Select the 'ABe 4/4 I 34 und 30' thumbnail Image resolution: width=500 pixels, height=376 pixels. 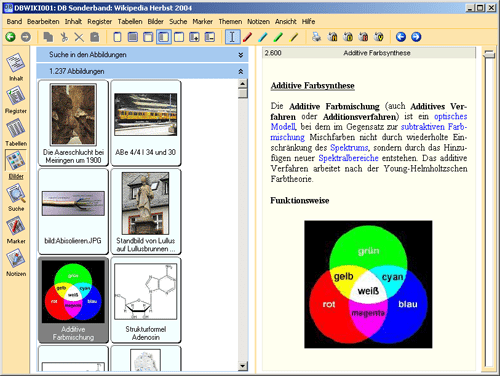point(146,123)
